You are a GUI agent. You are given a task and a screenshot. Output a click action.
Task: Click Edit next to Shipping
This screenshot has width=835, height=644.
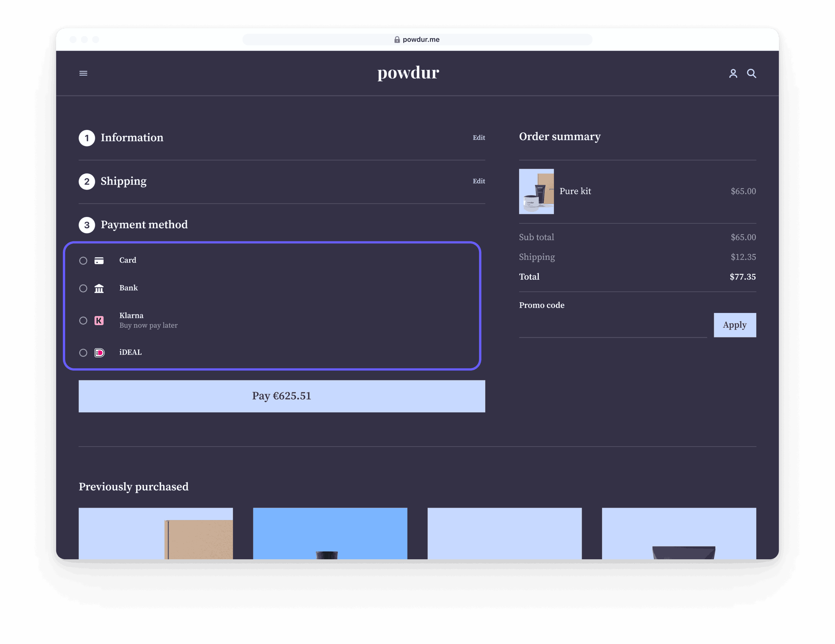click(479, 181)
